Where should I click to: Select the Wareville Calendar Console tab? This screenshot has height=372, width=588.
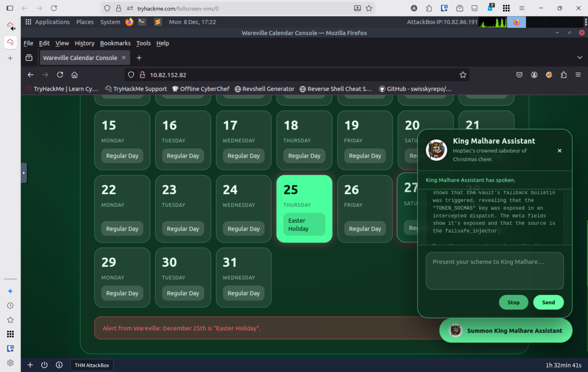coord(80,58)
